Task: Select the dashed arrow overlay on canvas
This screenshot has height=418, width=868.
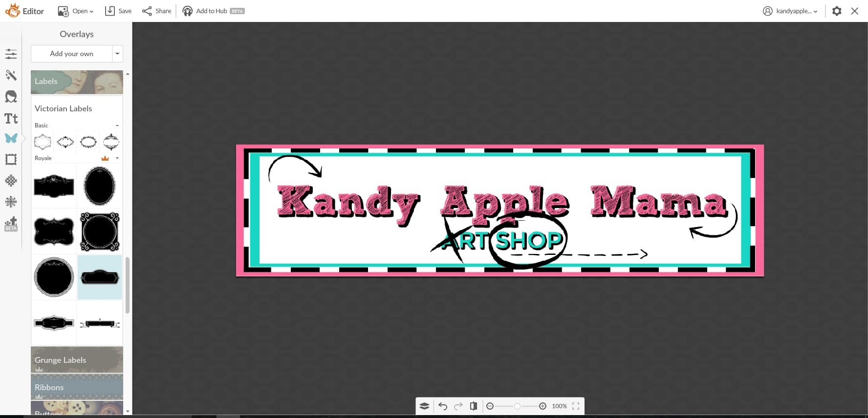Action: (579, 254)
